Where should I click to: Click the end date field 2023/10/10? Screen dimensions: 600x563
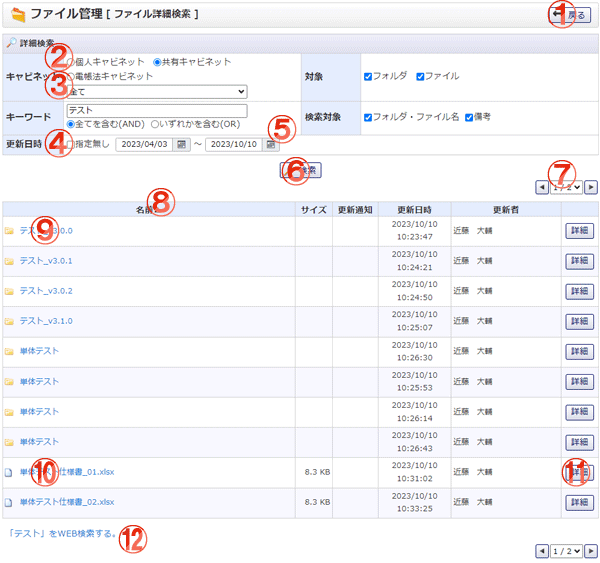click(x=234, y=144)
